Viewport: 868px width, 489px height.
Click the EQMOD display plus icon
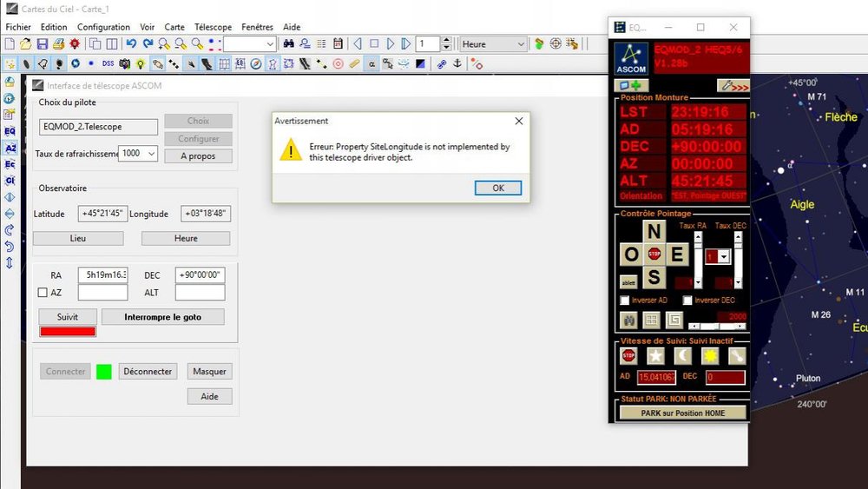coord(631,86)
